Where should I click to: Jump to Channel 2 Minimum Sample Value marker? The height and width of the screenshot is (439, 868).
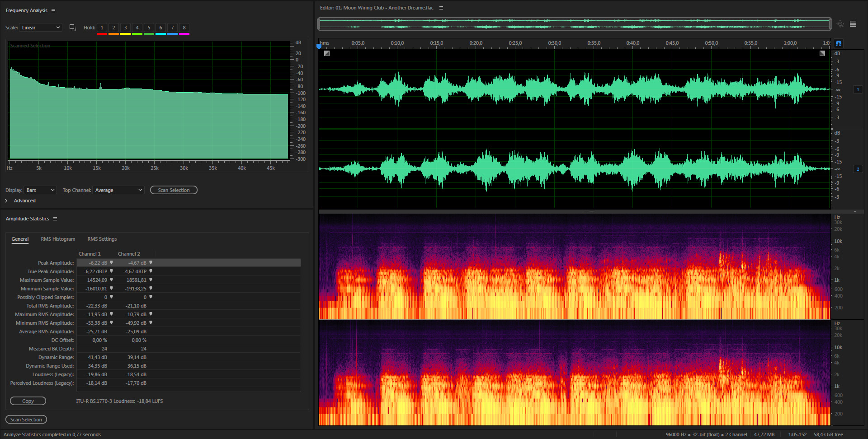tap(151, 288)
